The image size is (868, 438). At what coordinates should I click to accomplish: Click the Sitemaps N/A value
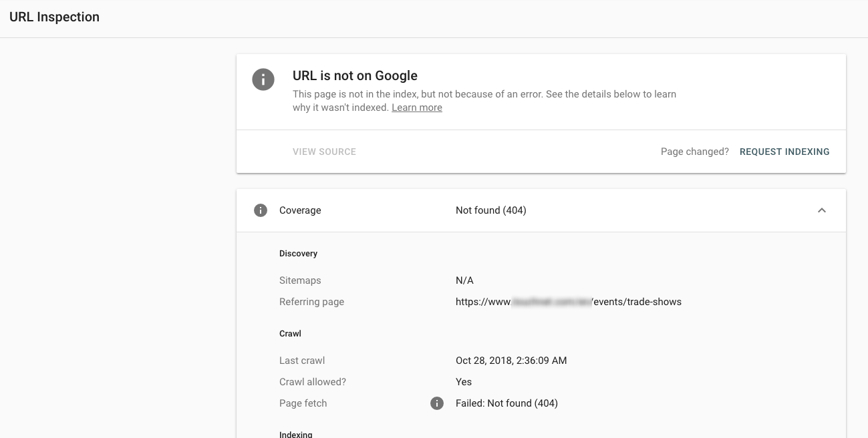[x=464, y=280]
